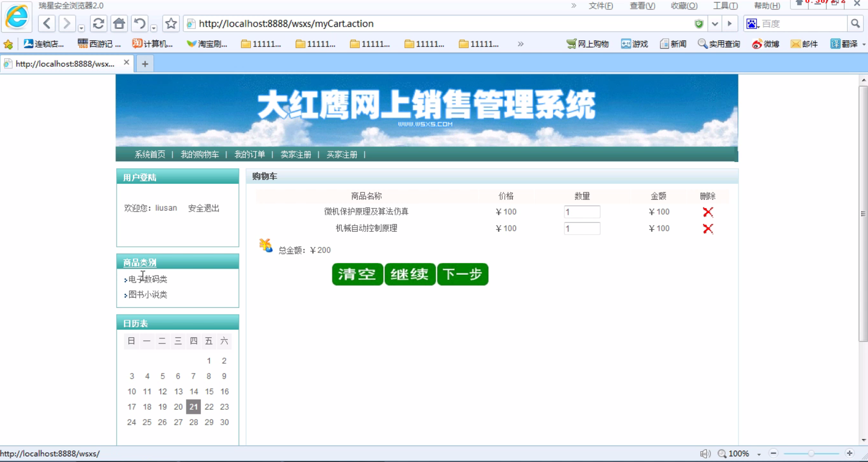Open the zoom level dropdown arrow

[759, 454]
